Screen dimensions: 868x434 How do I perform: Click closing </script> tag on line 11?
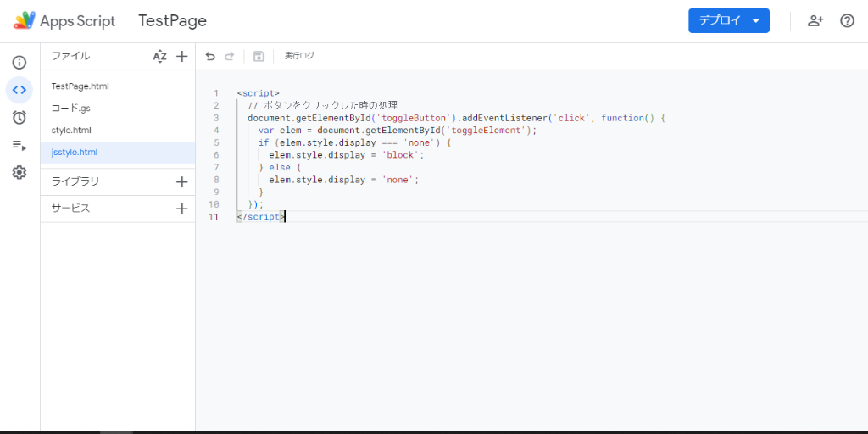[x=261, y=216]
